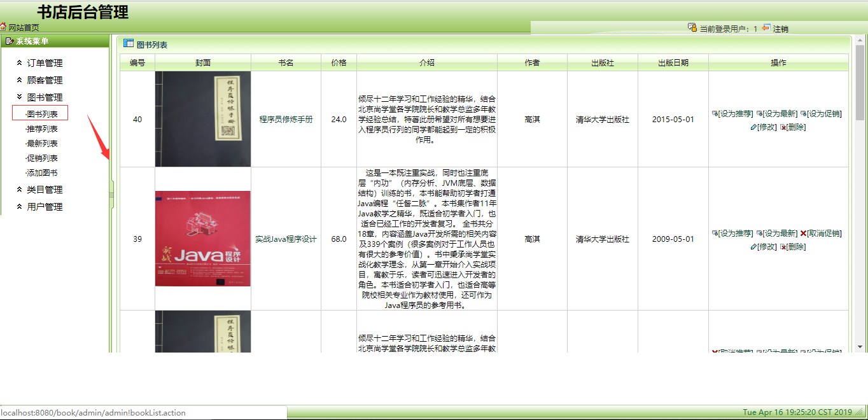Click the scrollbar up arrow of book list
This screenshot has height=420, width=868.
click(860, 40)
